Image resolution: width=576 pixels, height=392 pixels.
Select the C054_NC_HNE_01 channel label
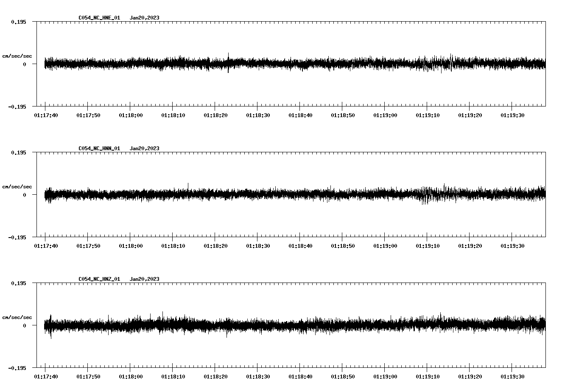(x=99, y=18)
